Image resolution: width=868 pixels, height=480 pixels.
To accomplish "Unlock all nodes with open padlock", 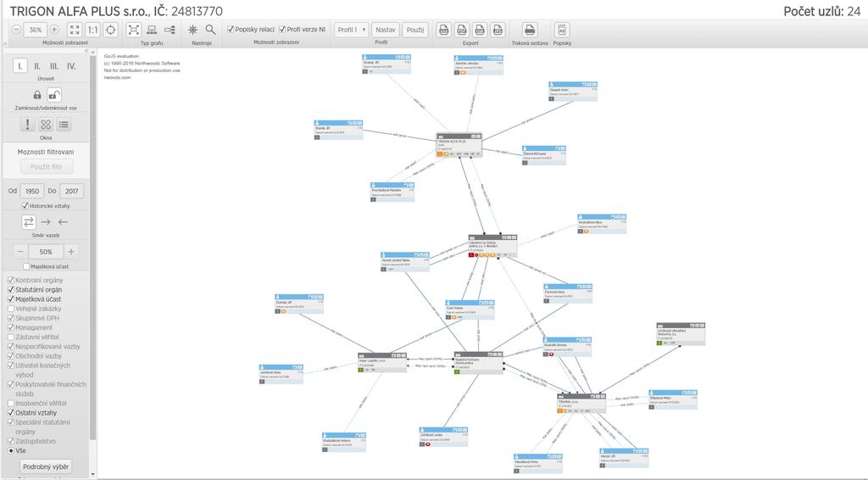I will click(x=53, y=95).
